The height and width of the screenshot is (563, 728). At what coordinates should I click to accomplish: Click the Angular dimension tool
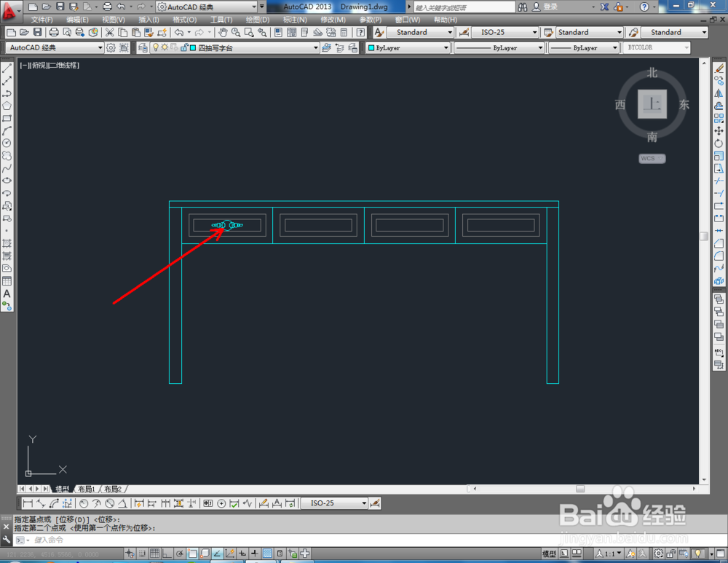(122, 503)
